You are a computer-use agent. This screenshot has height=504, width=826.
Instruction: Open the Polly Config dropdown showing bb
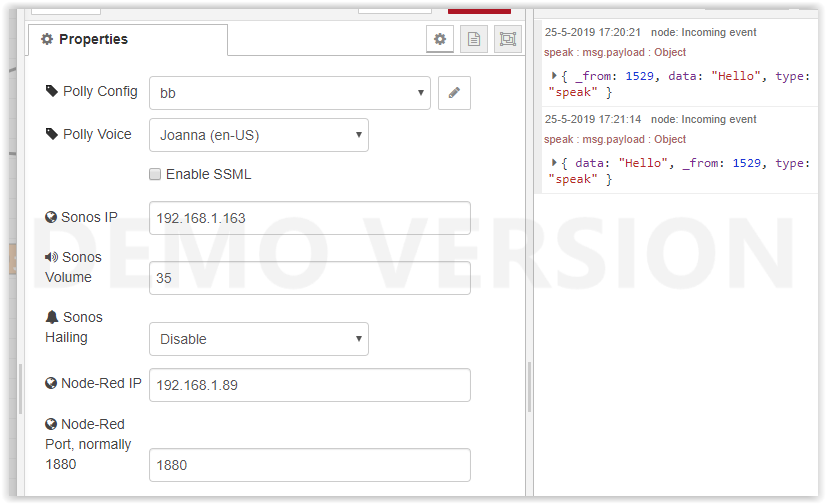290,93
